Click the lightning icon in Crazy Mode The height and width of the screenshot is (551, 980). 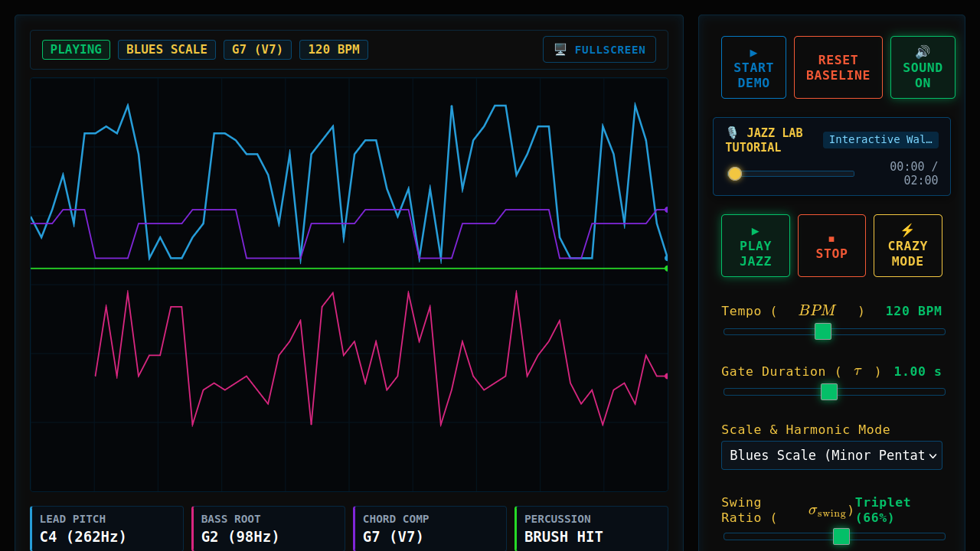point(907,230)
